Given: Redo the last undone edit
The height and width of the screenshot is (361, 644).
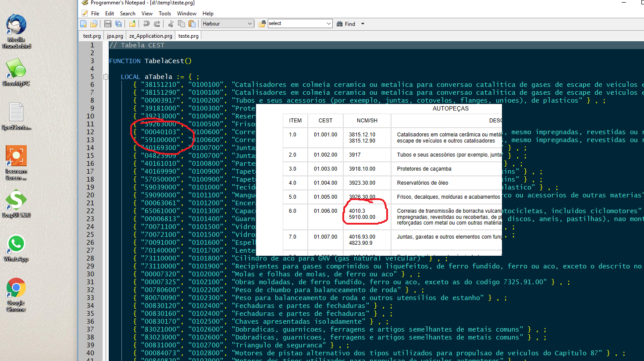Looking at the screenshot, I should click(157, 24).
